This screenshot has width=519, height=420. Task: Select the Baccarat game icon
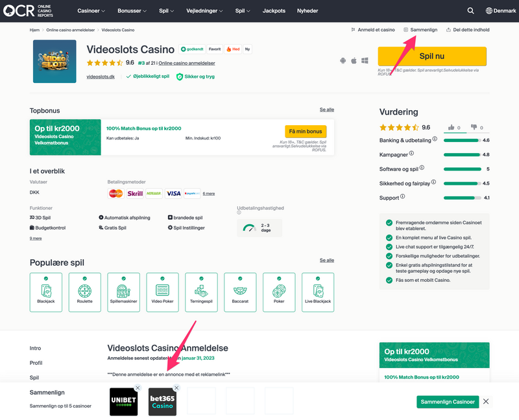point(240,292)
